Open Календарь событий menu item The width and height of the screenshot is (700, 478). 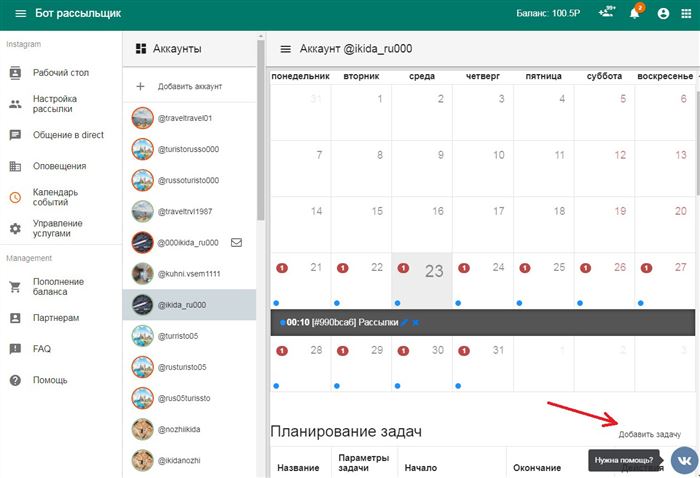[x=61, y=197]
